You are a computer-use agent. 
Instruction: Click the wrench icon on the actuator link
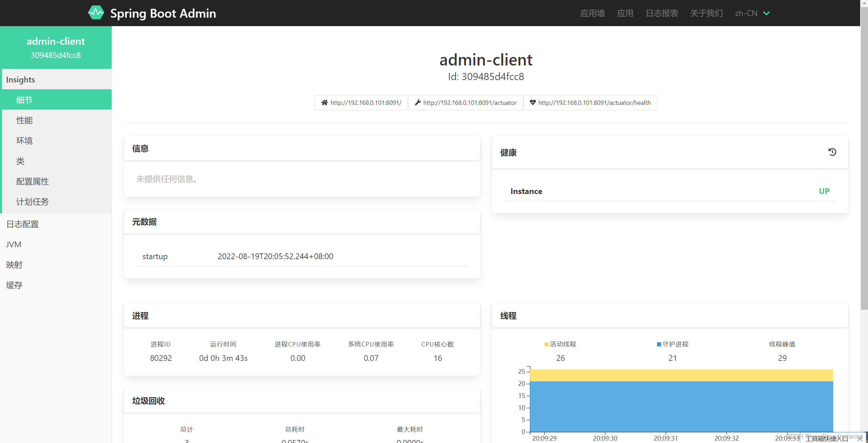418,102
